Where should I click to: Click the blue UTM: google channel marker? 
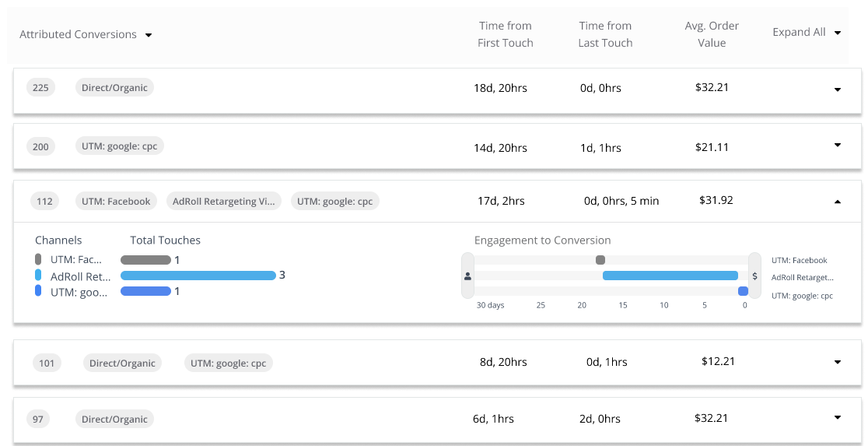[38, 291]
